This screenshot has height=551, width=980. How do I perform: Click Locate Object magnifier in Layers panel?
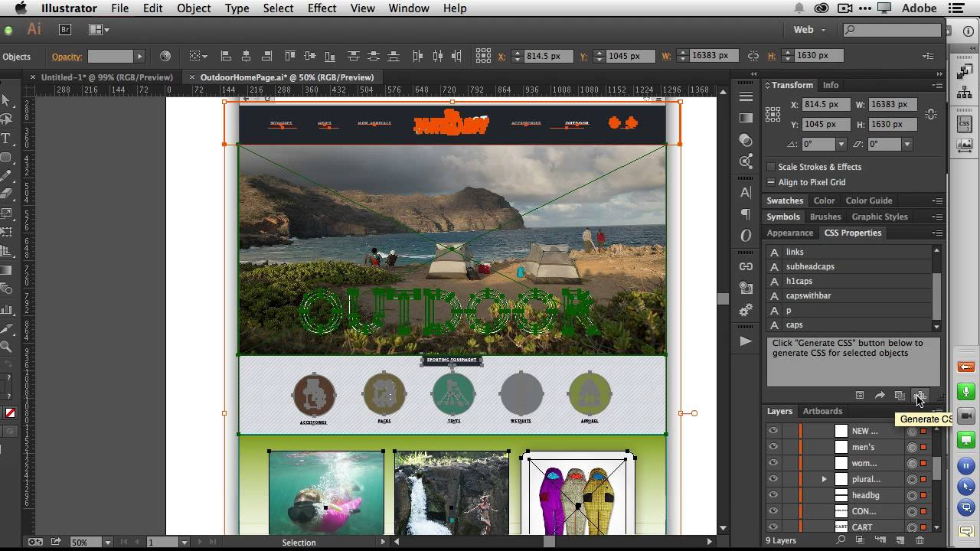point(841,540)
